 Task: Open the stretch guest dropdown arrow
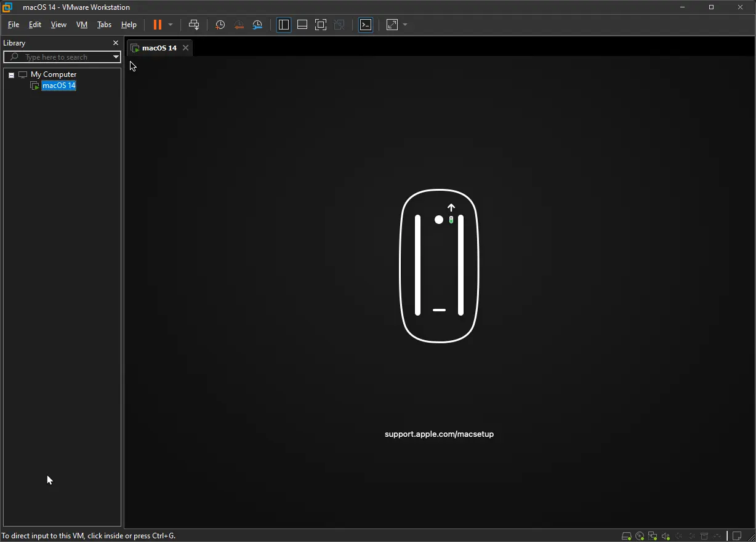click(405, 25)
